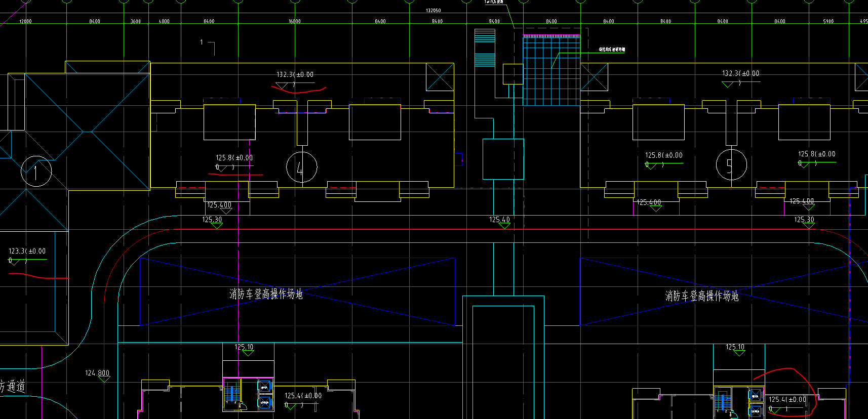Select grid axis bubble numbered 1

pyautogui.click(x=36, y=172)
